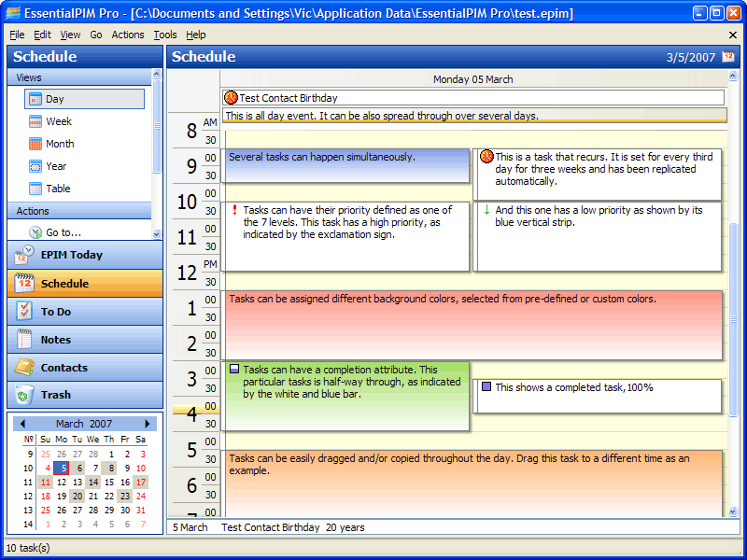Click the current time marker at 4 o'clock
The height and width of the screenshot is (560, 747).
click(x=196, y=411)
